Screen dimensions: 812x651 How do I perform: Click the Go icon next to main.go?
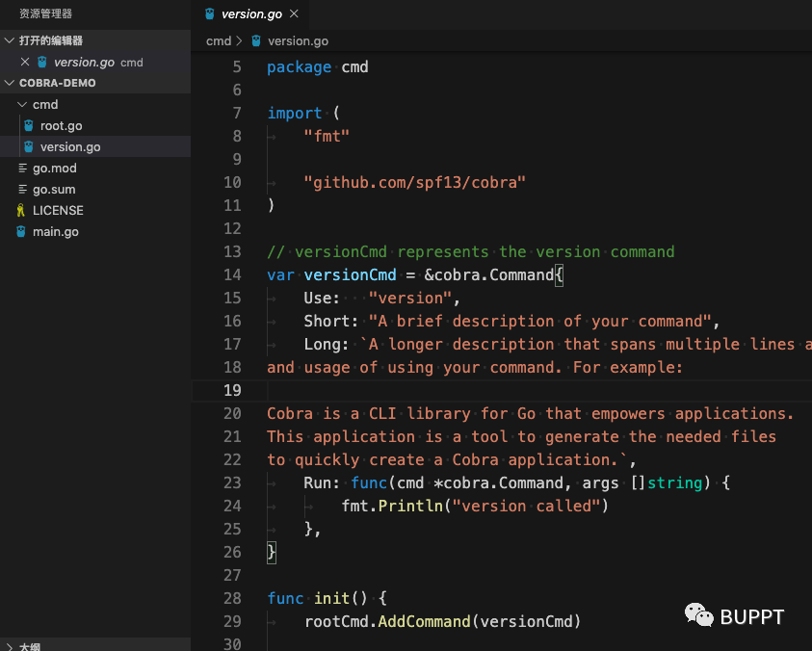pyautogui.click(x=21, y=231)
